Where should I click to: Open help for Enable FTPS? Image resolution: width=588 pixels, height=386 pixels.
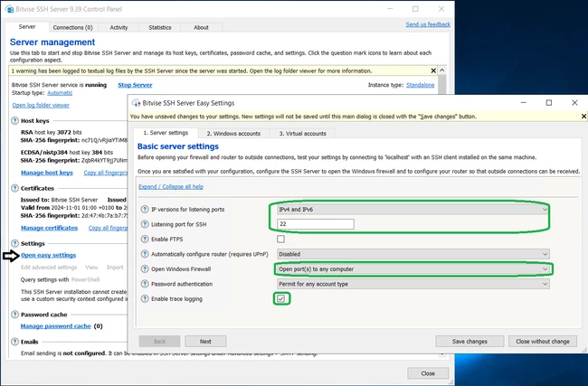tap(145, 239)
